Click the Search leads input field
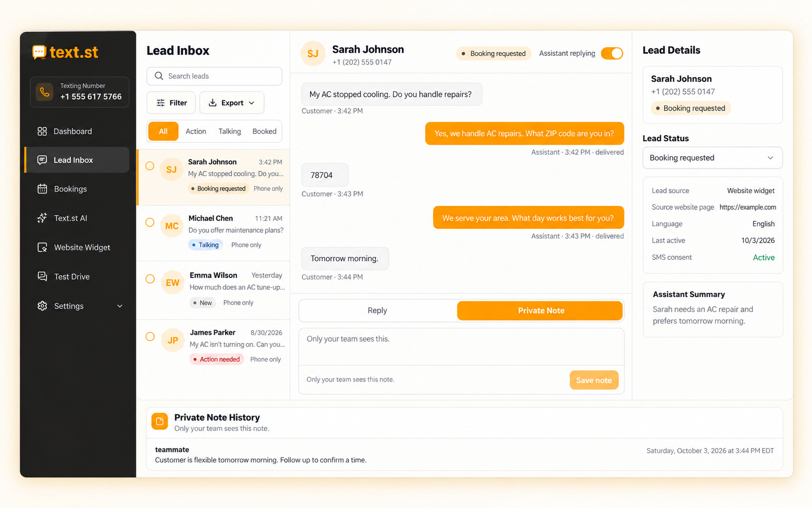The width and height of the screenshot is (812, 508). tap(215, 76)
